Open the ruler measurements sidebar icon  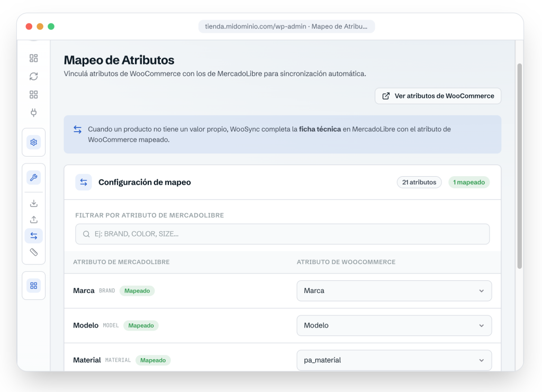click(33, 252)
